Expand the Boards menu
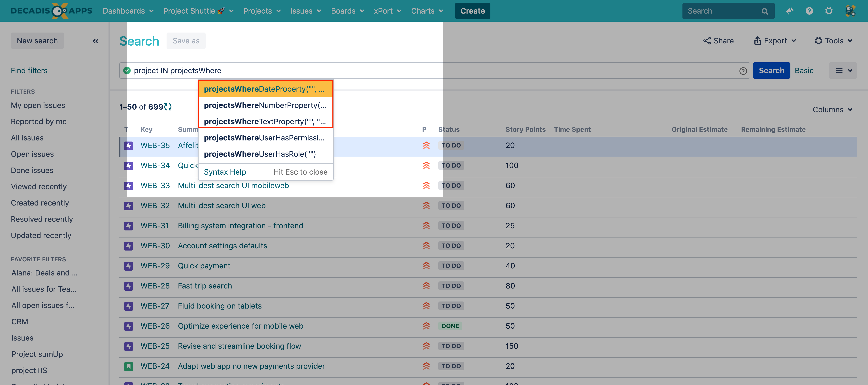 pyautogui.click(x=347, y=11)
